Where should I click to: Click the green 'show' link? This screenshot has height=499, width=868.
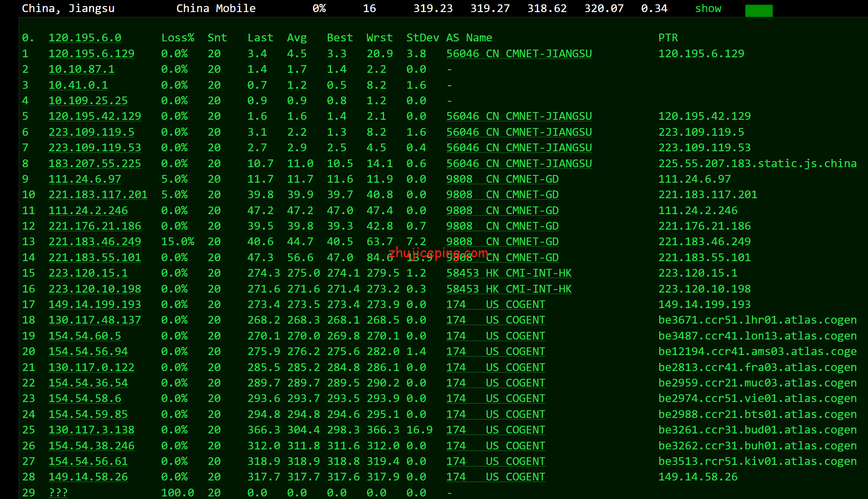[x=708, y=8]
